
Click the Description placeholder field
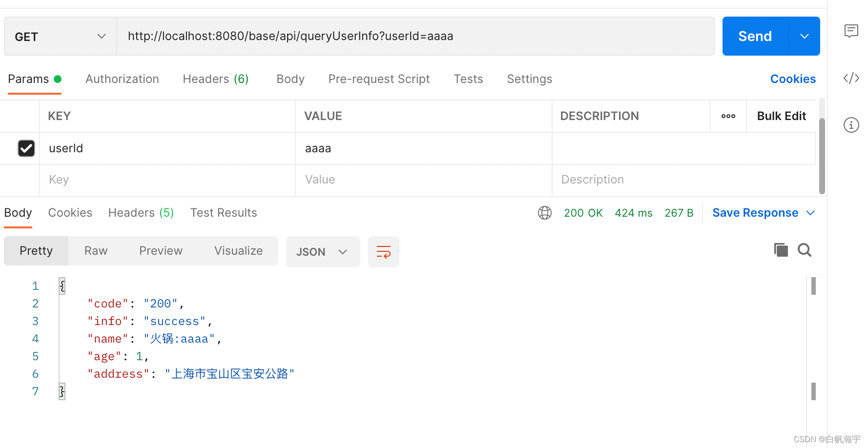coord(684,180)
